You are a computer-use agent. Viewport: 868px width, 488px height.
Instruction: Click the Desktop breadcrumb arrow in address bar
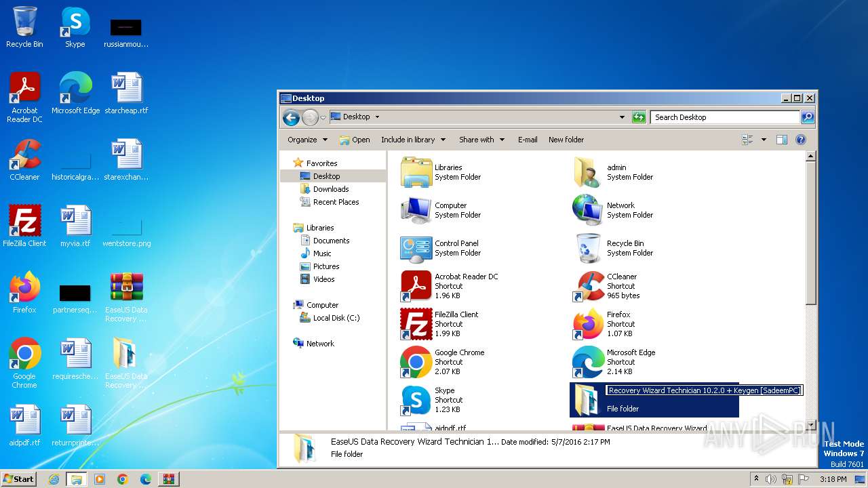(377, 117)
